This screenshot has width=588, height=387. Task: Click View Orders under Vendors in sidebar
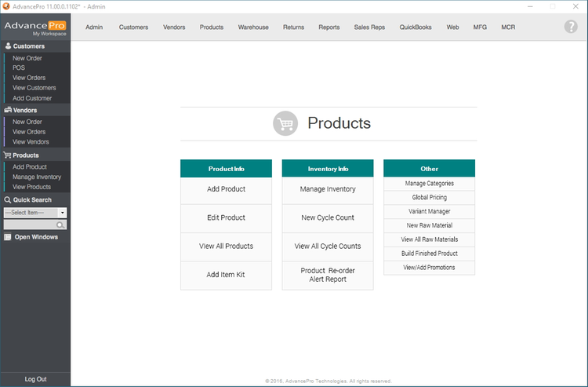pyautogui.click(x=29, y=132)
